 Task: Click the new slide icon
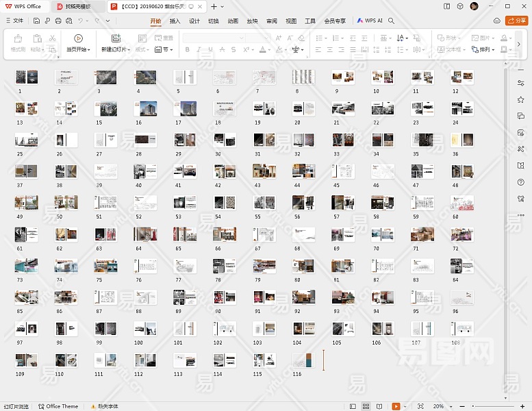point(115,38)
